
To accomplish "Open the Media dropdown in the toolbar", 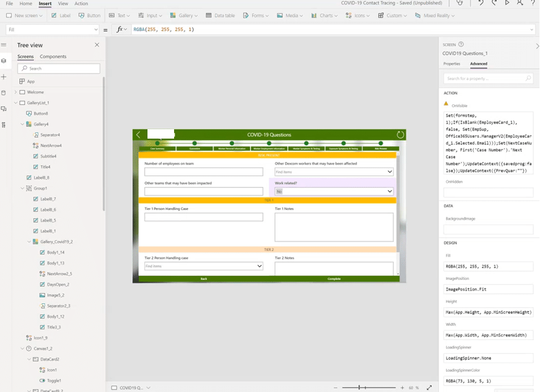I will 290,16.
